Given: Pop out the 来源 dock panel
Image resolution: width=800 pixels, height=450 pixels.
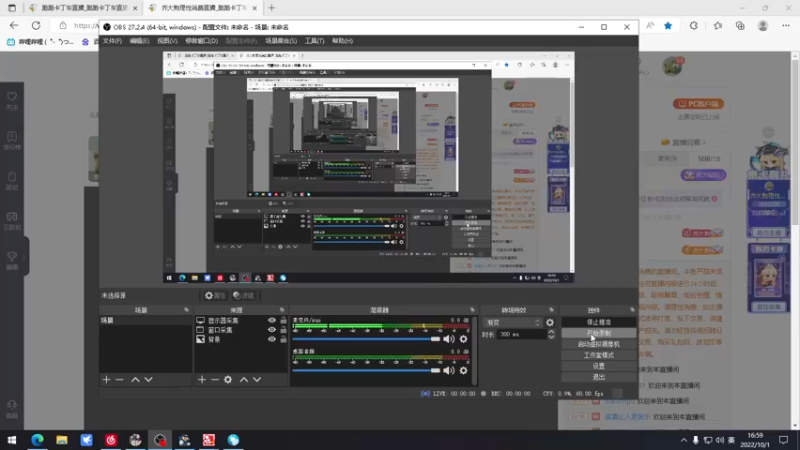Looking at the screenshot, I should 282,310.
